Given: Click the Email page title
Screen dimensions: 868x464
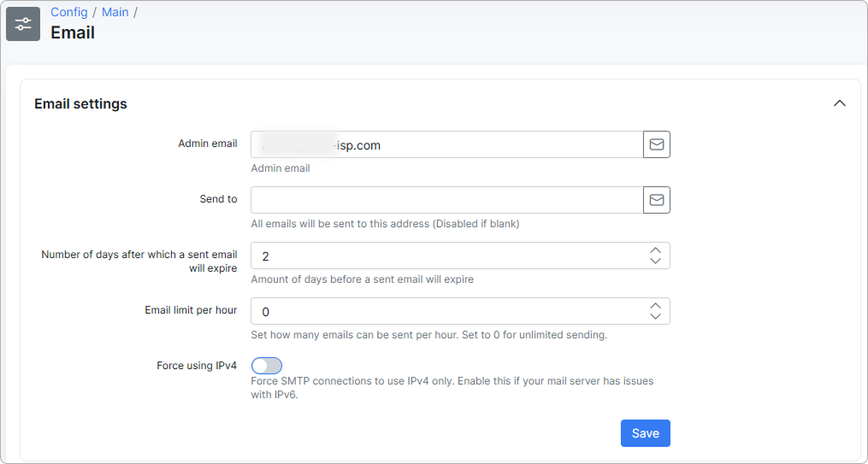Looking at the screenshot, I should 73,32.
